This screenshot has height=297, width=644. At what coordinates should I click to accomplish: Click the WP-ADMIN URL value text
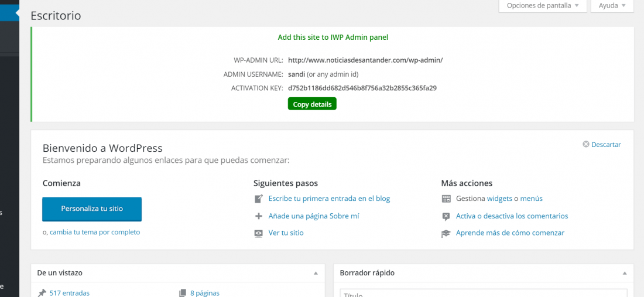[365, 60]
